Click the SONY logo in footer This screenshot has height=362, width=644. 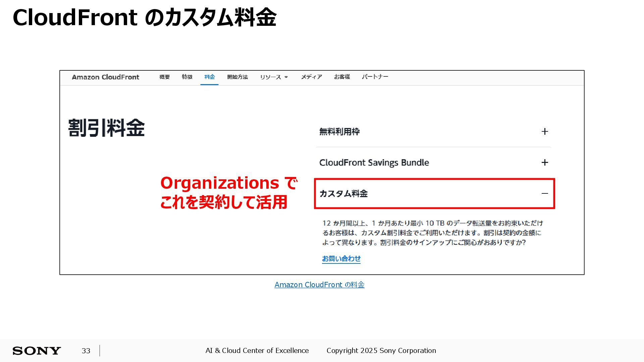coord(37,351)
